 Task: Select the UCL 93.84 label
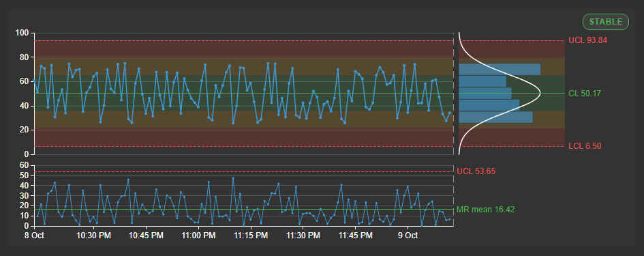pos(587,40)
